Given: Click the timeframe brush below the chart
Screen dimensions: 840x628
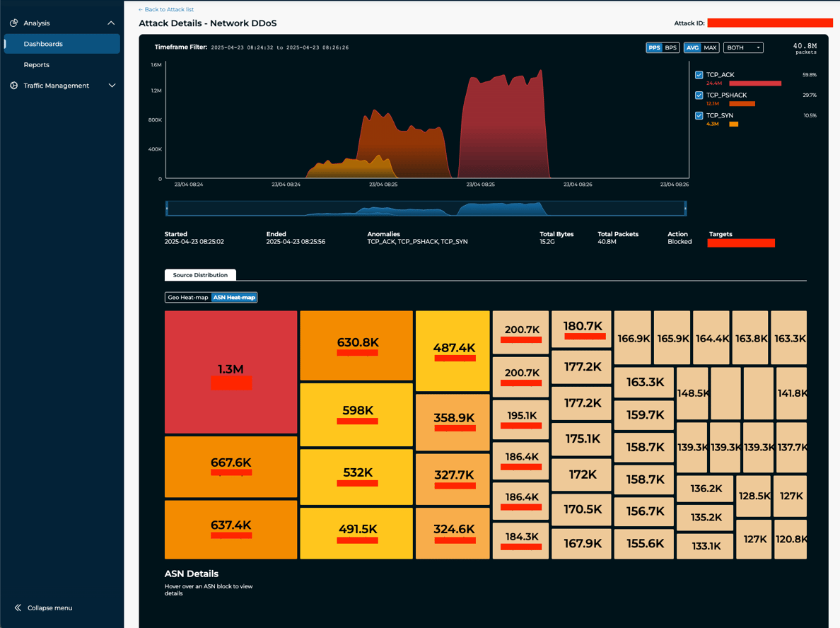Looking at the screenshot, I should click(x=426, y=208).
